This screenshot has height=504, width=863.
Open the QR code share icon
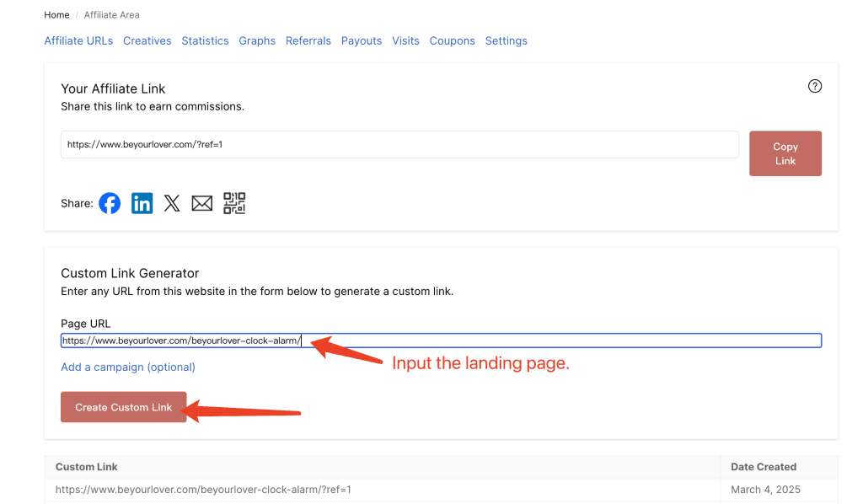tap(234, 203)
